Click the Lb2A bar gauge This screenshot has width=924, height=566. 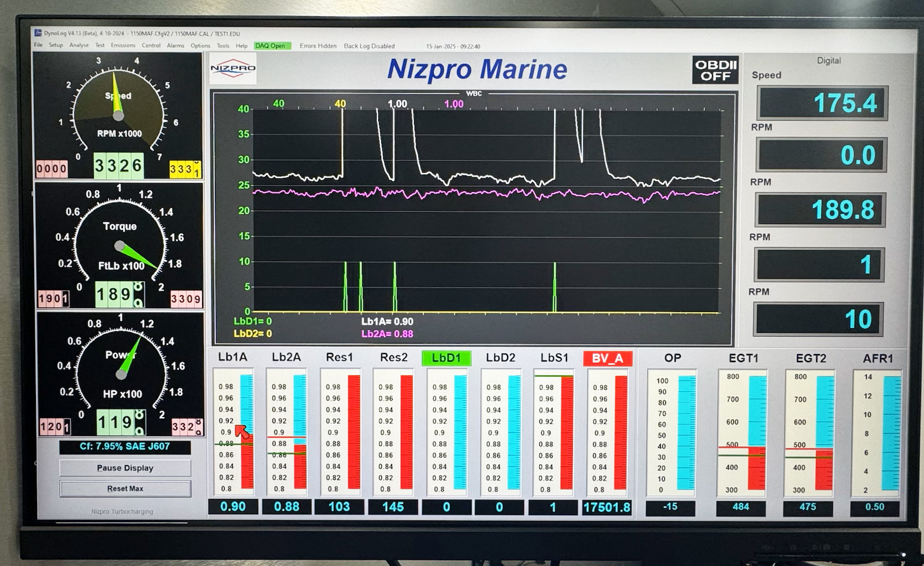pyautogui.click(x=287, y=432)
